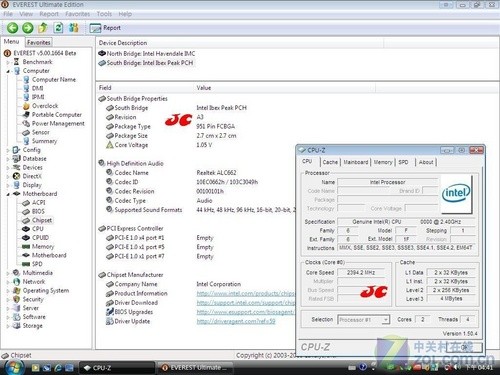Open the Driver Download support link

(246, 303)
